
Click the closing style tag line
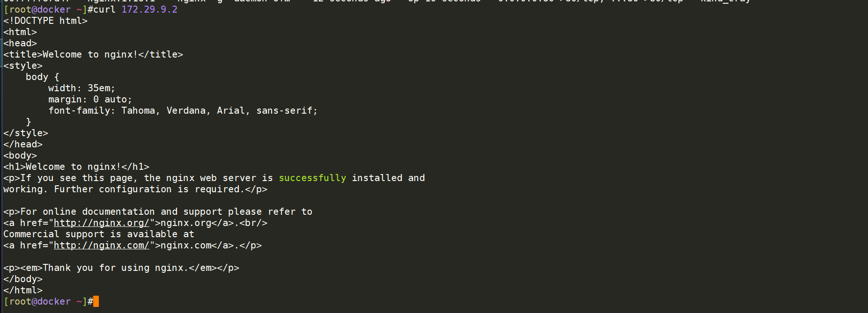point(26,133)
